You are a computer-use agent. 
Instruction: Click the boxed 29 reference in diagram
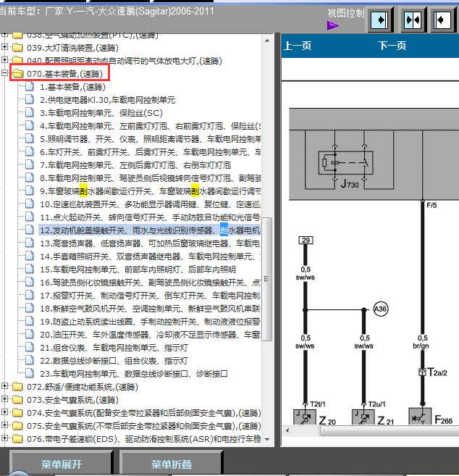pos(306,240)
